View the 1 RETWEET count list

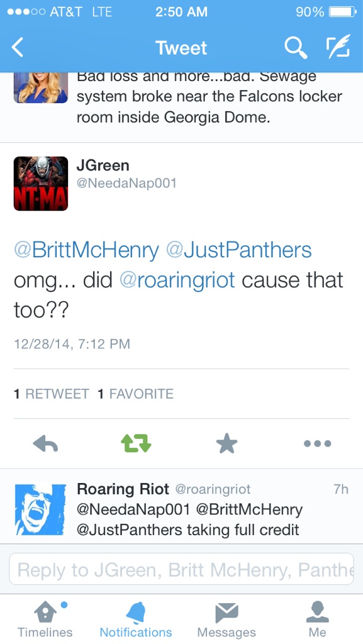[x=52, y=394]
